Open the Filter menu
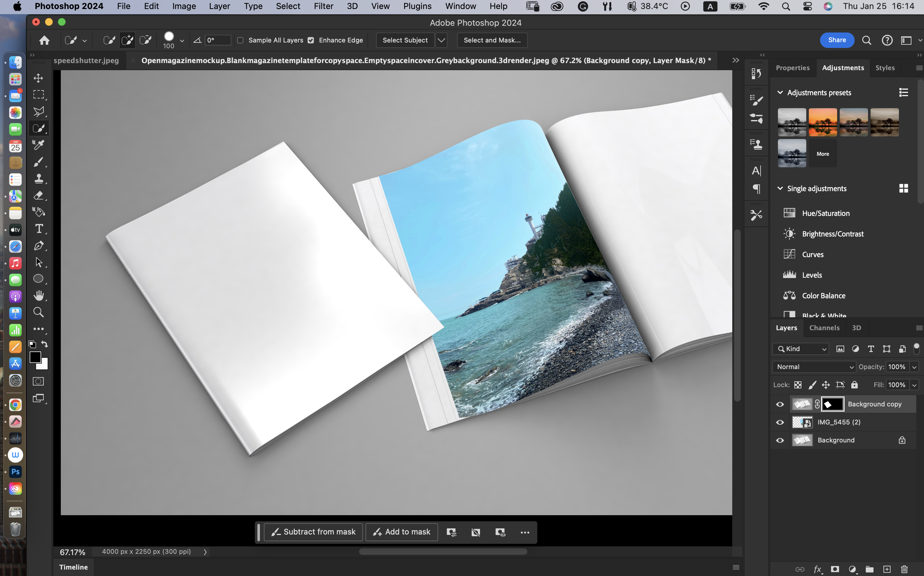The height and width of the screenshot is (576, 924). [x=323, y=6]
